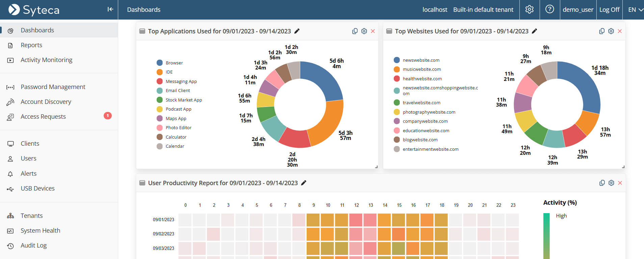Remove the Top Applications Used widget

[x=373, y=31]
